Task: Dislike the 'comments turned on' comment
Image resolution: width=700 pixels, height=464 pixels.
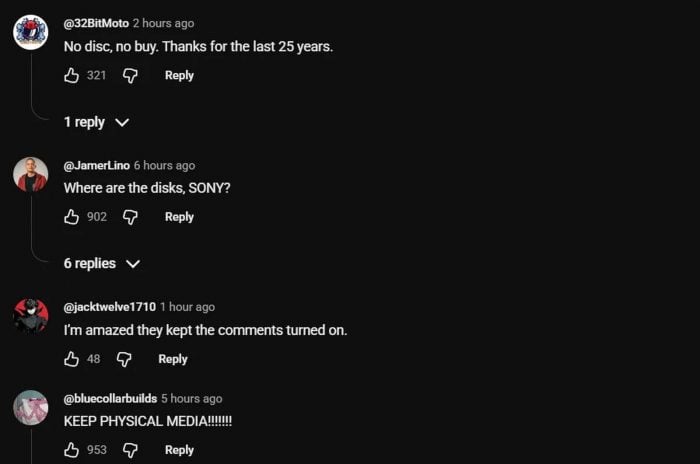Action: point(124,359)
